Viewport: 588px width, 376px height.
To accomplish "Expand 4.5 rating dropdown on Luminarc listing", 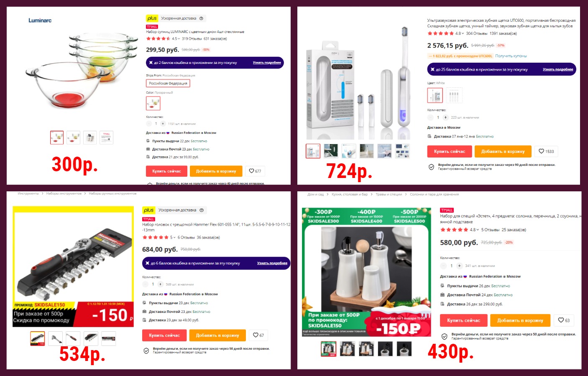I will [176, 38].
